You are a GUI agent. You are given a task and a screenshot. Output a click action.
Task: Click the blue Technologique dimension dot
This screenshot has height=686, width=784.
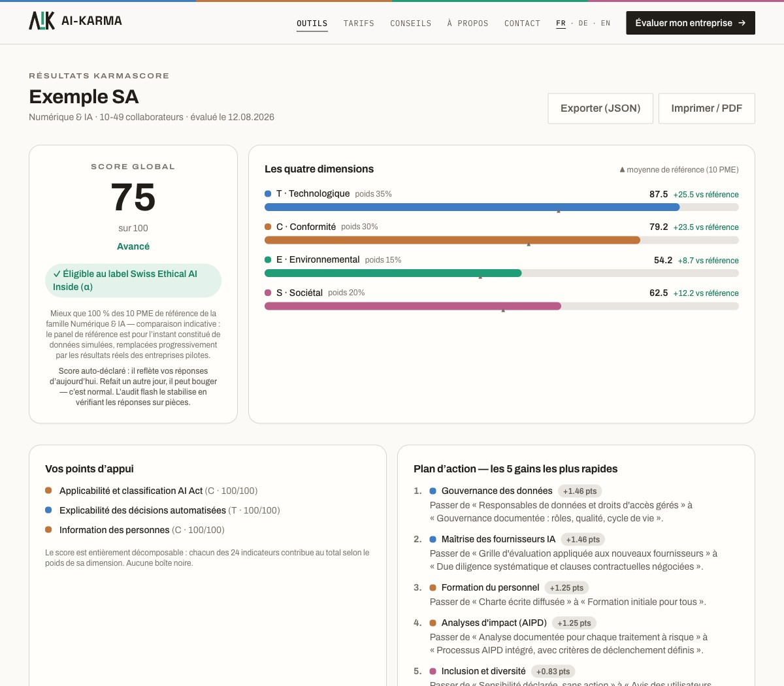click(268, 194)
